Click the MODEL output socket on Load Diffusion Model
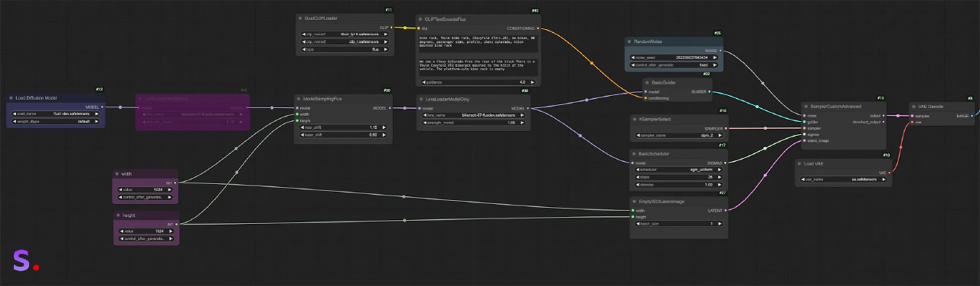 [x=102, y=107]
